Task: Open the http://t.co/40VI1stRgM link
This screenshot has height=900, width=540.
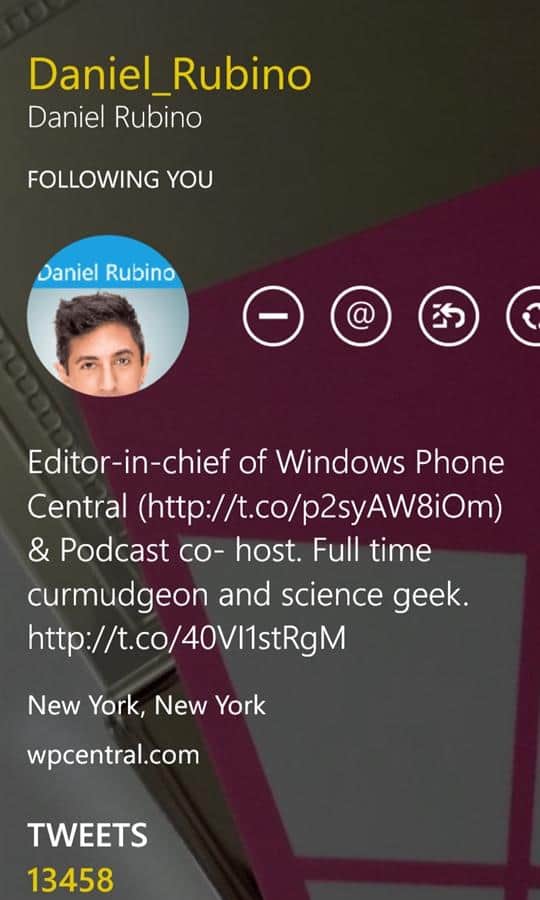Action: (187, 638)
